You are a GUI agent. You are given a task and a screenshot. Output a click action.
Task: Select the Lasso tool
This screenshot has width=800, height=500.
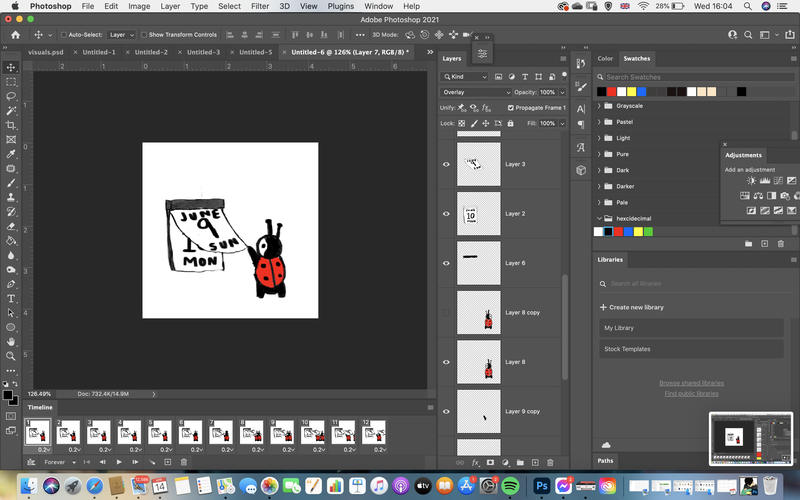(11, 96)
